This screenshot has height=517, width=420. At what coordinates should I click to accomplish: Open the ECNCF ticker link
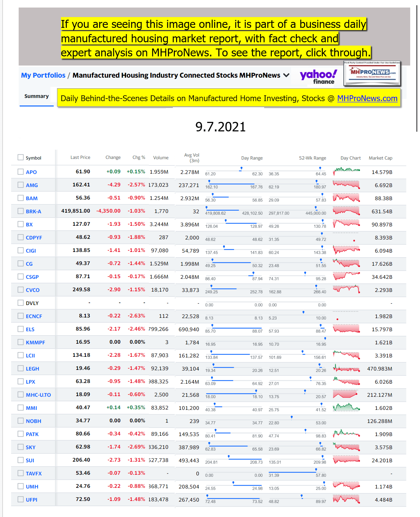34,316
